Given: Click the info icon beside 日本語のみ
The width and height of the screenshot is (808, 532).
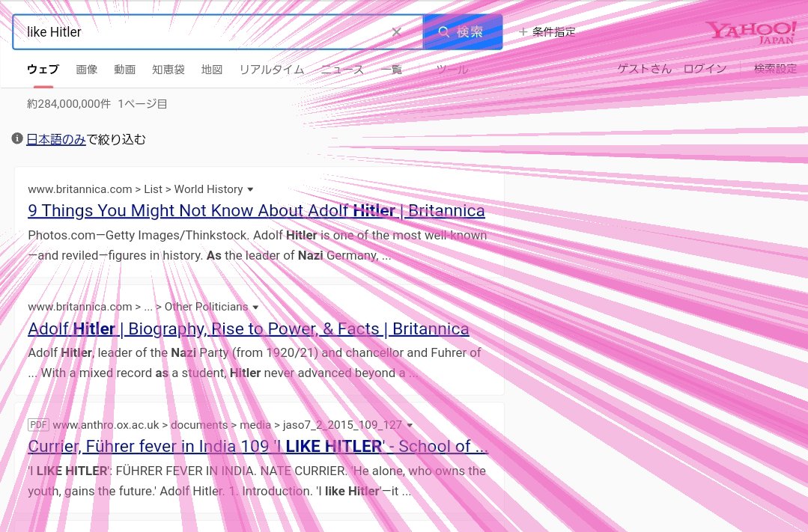Looking at the screenshot, I should 17,138.
